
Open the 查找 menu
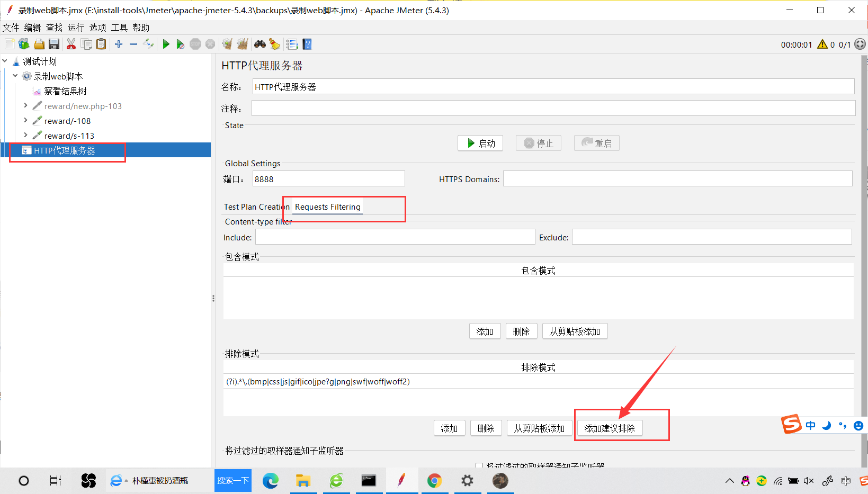pyautogui.click(x=54, y=28)
